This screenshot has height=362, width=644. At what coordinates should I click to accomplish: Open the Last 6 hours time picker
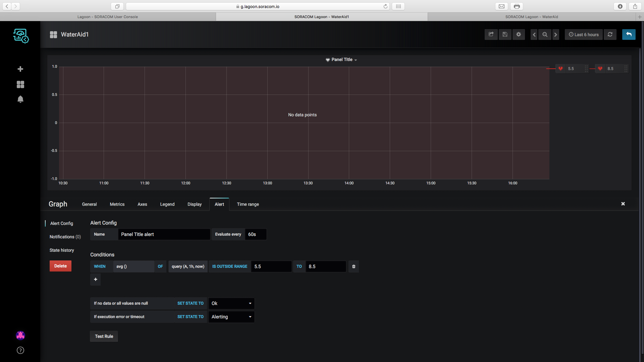click(x=584, y=35)
